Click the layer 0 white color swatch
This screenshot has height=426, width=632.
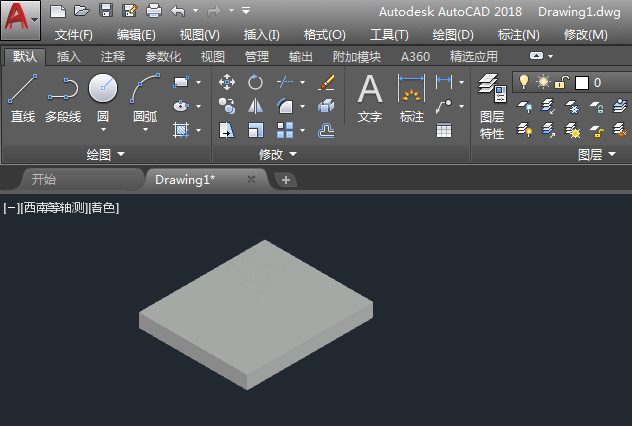pyautogui.click(x=581, y=83)
